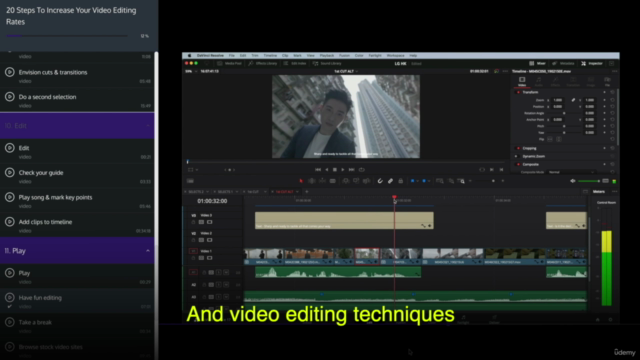Screen dimensions: 640x360
Task: Stop playback in the viewer
Action: 335,169
